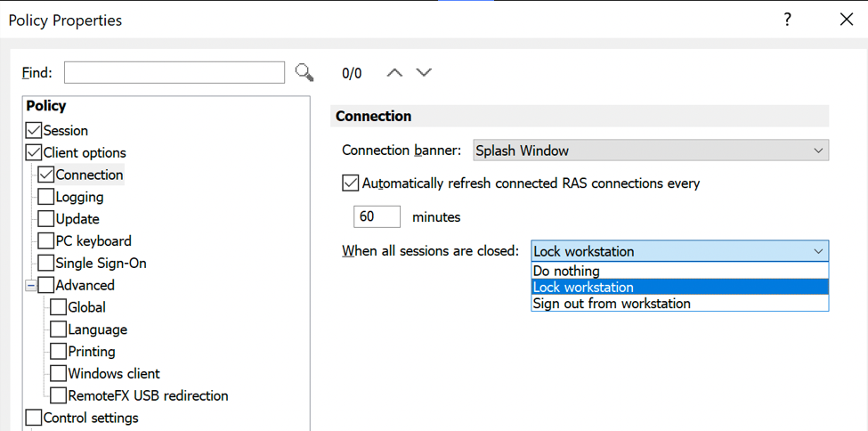Enable the Logging checkbox

(x=46, y=197)
